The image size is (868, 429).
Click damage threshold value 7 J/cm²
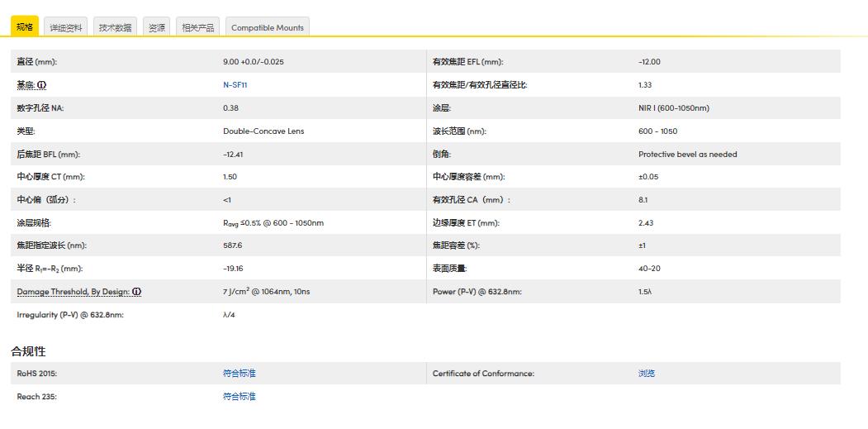[266, 292]
